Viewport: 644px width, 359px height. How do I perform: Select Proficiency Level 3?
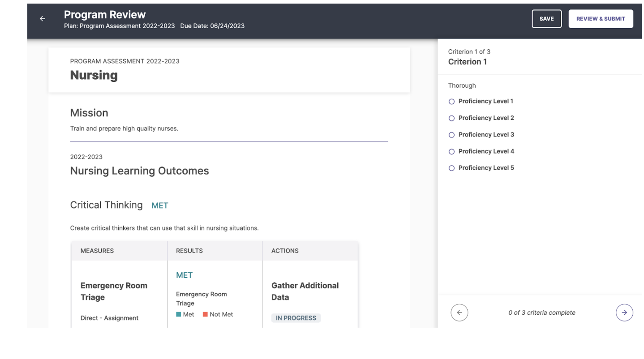pyautogui.click(x=451, y=135)
